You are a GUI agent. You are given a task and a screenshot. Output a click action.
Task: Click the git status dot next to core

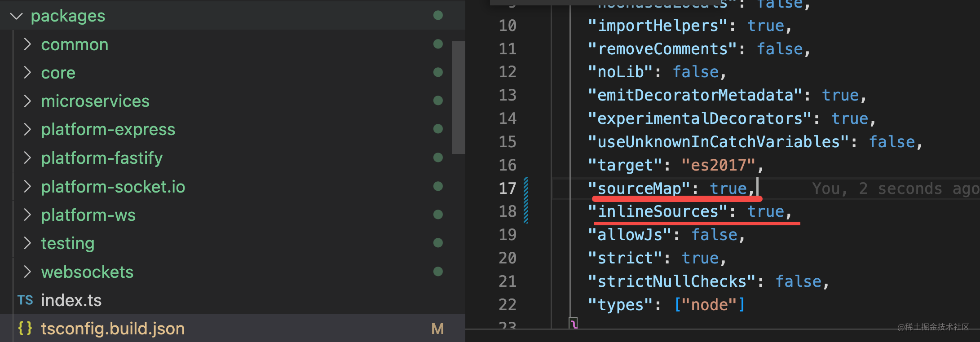coord(438,72)
